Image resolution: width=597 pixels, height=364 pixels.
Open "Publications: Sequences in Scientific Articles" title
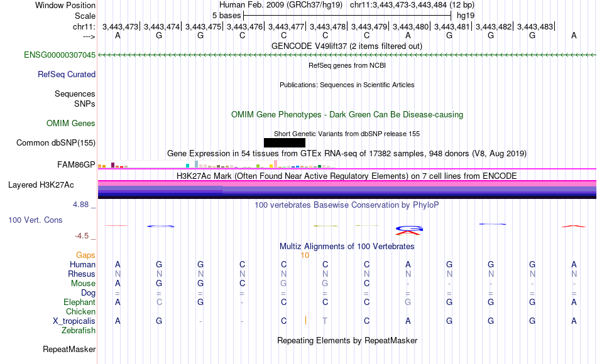tap(347, 85)
